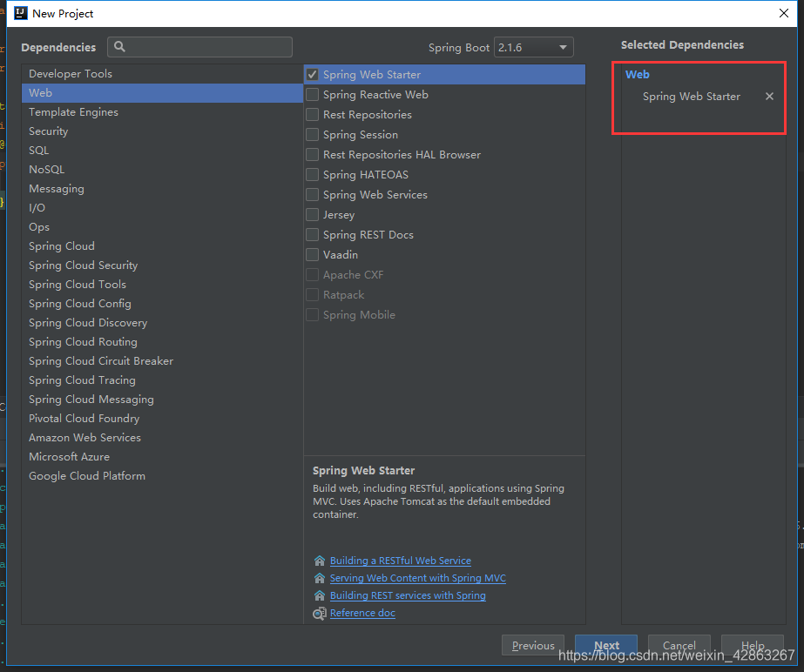Click the disabled Ratpack checkbox
This screenshot has height=672, width=804.
pyautogui.click(x=312, y=295)
